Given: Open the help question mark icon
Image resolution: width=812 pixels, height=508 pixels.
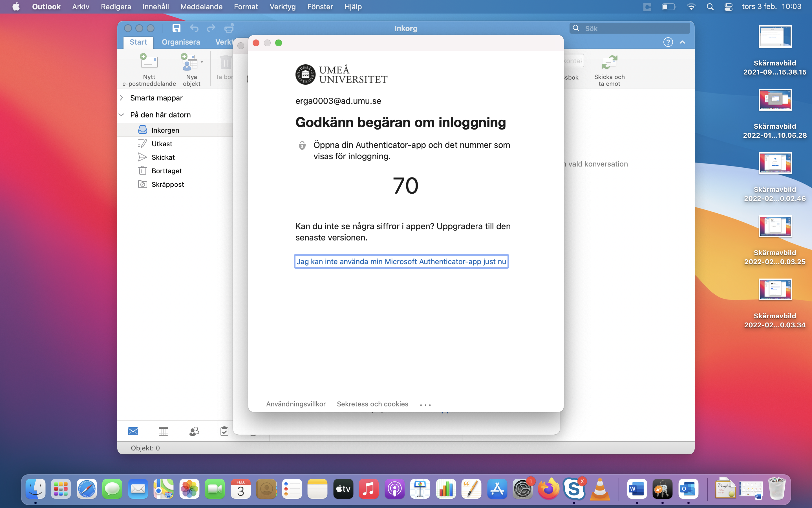Looking at the screenshot, I should (668, 42).
